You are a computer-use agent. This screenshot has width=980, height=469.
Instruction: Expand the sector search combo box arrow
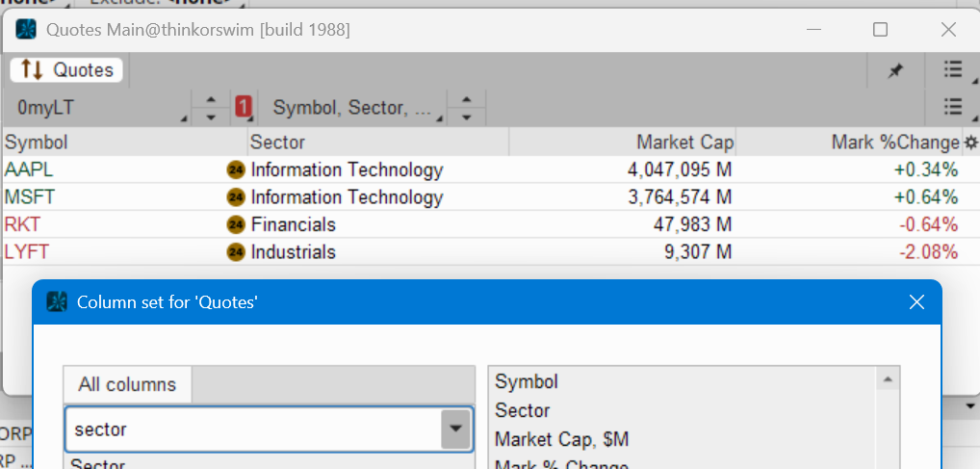coord(455,430)
